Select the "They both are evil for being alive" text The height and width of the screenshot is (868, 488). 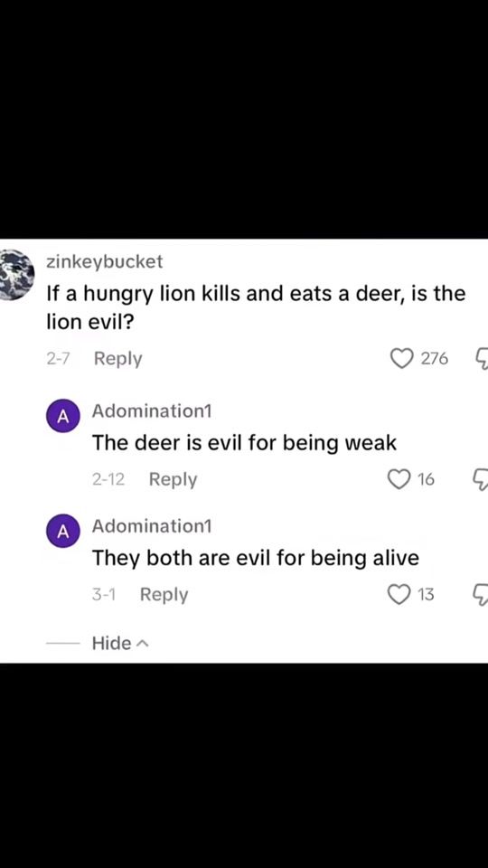(256, 558)
